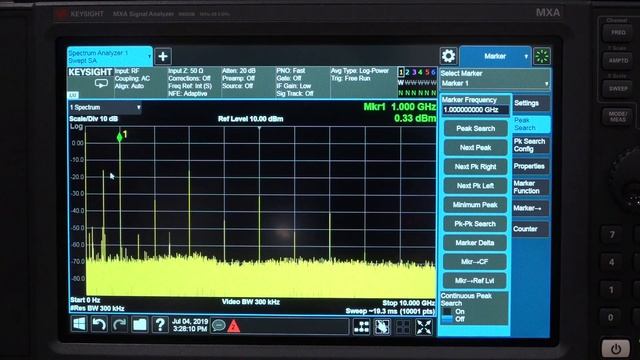Open the Windows start icon

[79, 324]
